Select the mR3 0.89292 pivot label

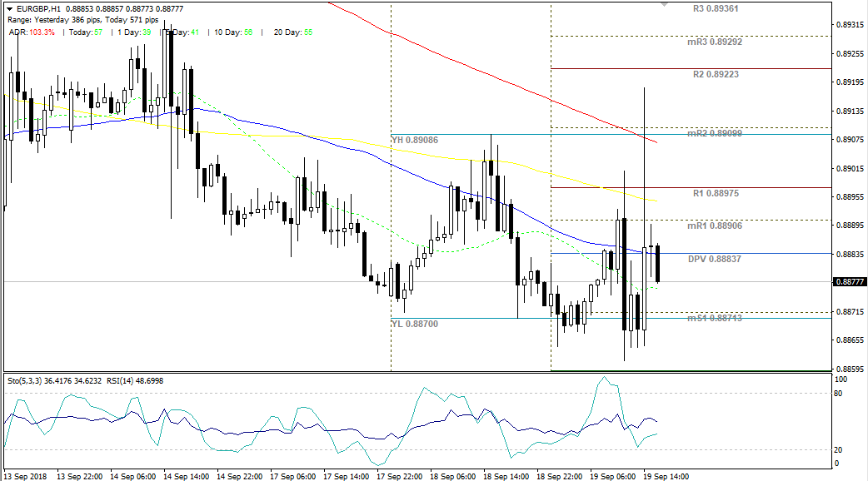point(715,42)
